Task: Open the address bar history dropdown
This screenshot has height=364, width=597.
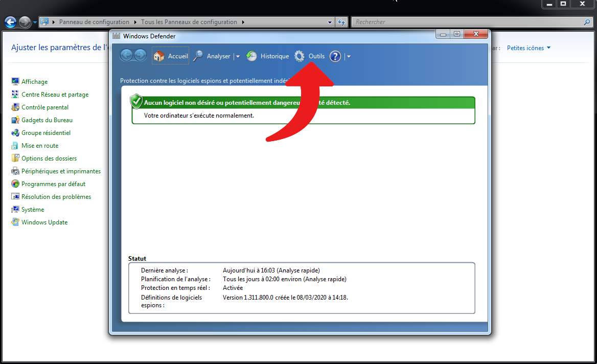Action: click(330, 22)
